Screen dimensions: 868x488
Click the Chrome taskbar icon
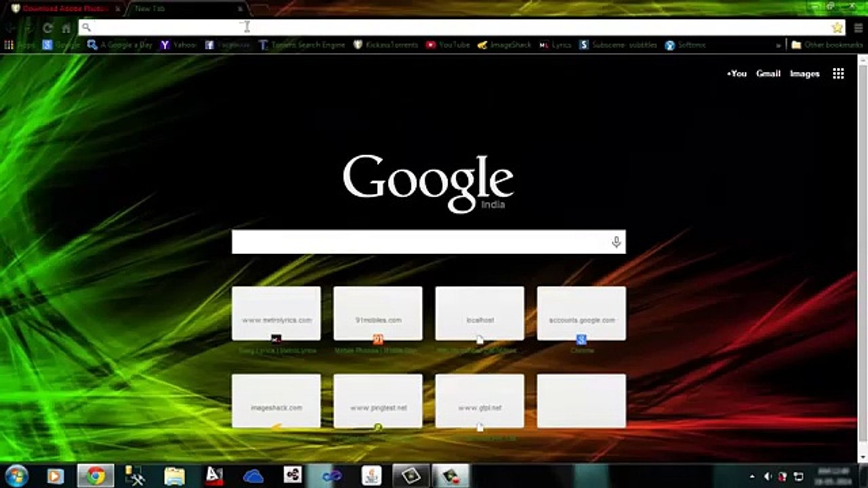pyautogui.click(x=96, y=476)
